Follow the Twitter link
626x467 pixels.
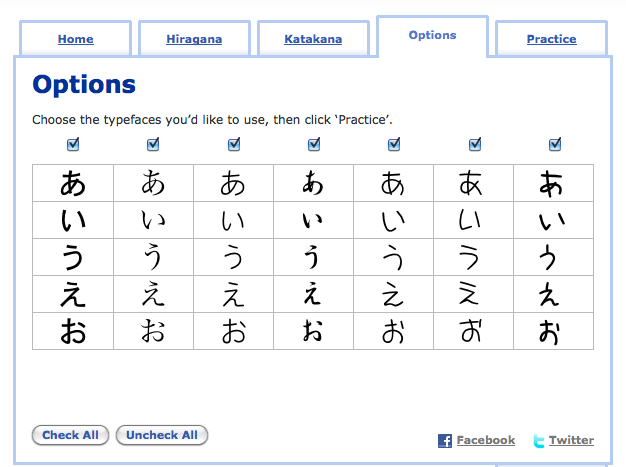571,440
